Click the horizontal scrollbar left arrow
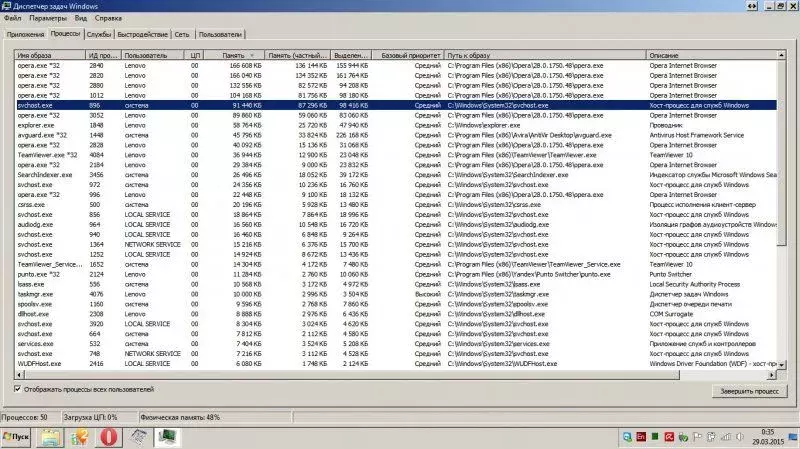Image resolution: width=800 pixels, height=449 pixels. pos(19,375)
